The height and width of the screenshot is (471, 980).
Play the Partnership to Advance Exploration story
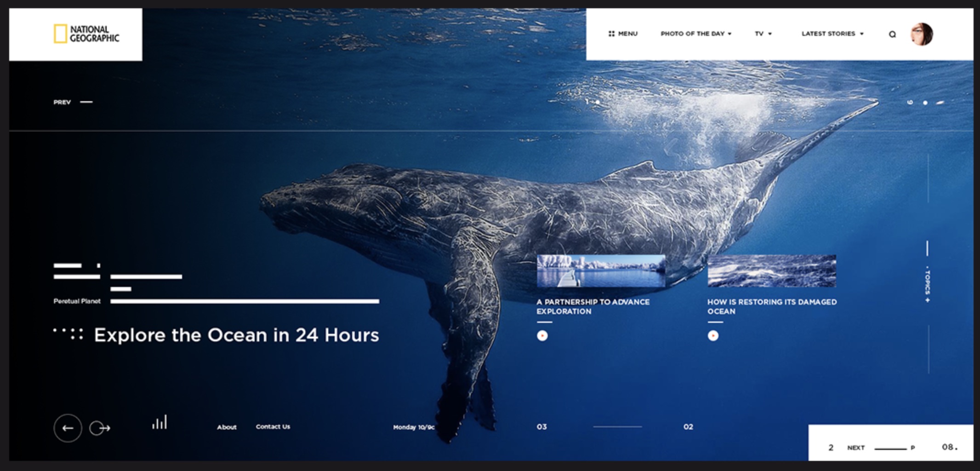[542, 336]
